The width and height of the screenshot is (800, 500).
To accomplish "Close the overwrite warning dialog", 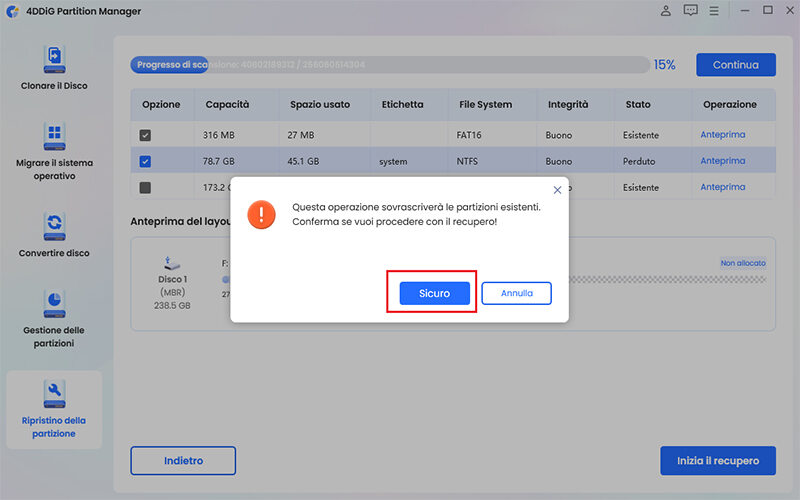I will [557, 189].
